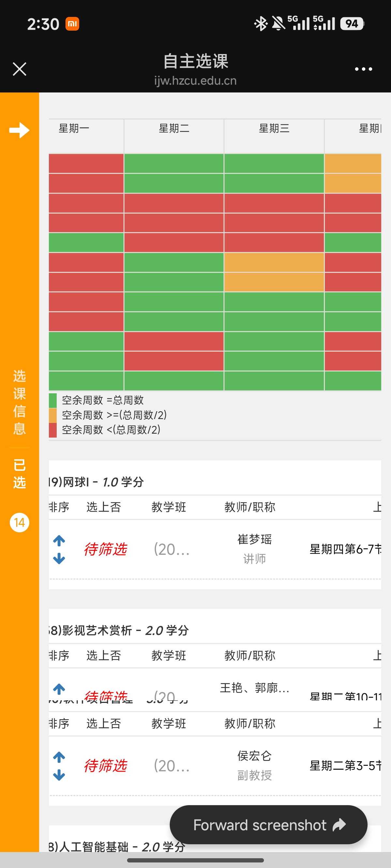The height and width of the screenshot is (868, 391).
Task: Tap 星期四第6-7节 class time
Action: click(345, 549)
